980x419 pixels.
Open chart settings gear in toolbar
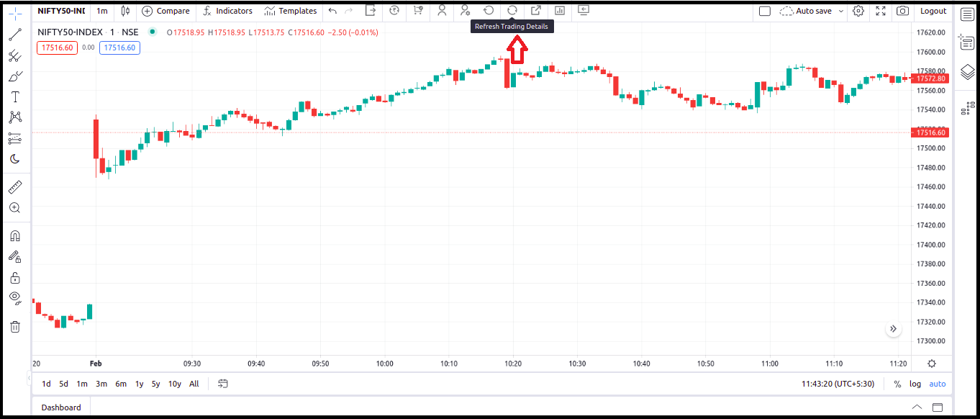[858, 11]
